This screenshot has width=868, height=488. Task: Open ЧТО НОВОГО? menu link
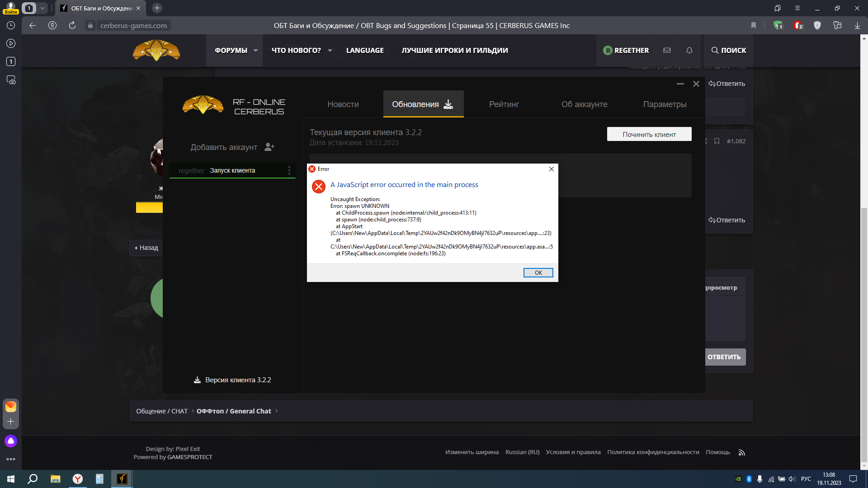coord(296,51)
